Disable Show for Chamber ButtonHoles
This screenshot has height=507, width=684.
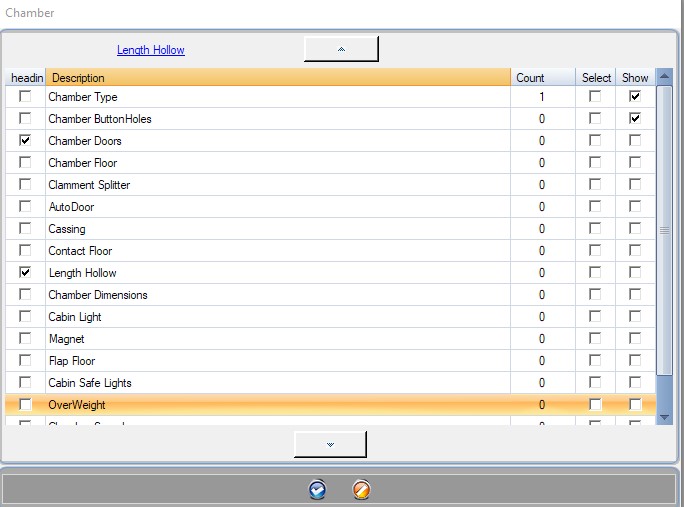click(635, 119)
